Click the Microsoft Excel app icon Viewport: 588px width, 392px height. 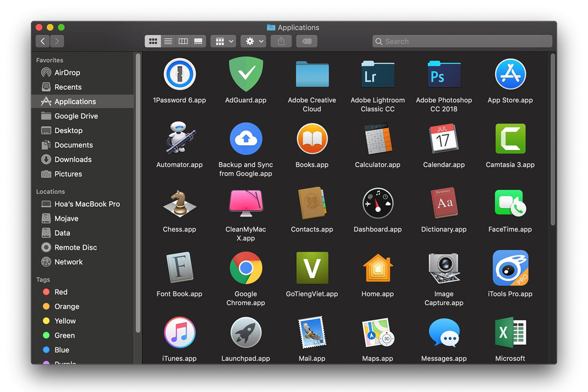pyautogui.click(x=510, y=333)
